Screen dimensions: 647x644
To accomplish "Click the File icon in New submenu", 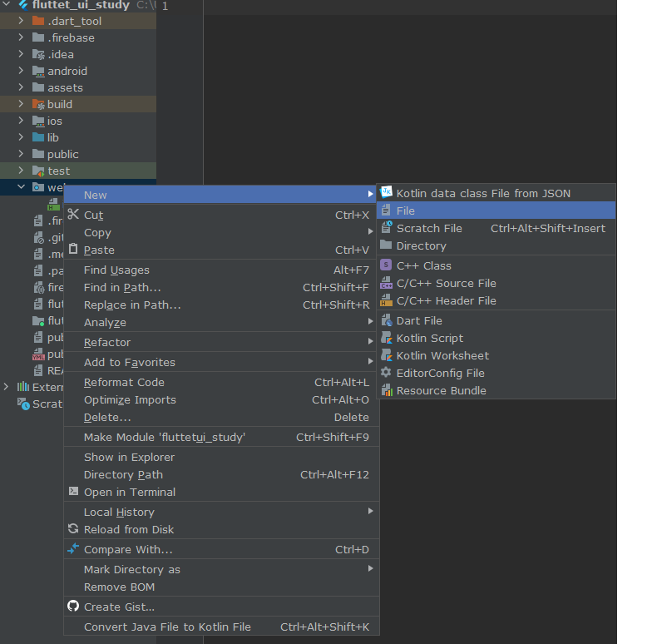I will click(386, 211).
